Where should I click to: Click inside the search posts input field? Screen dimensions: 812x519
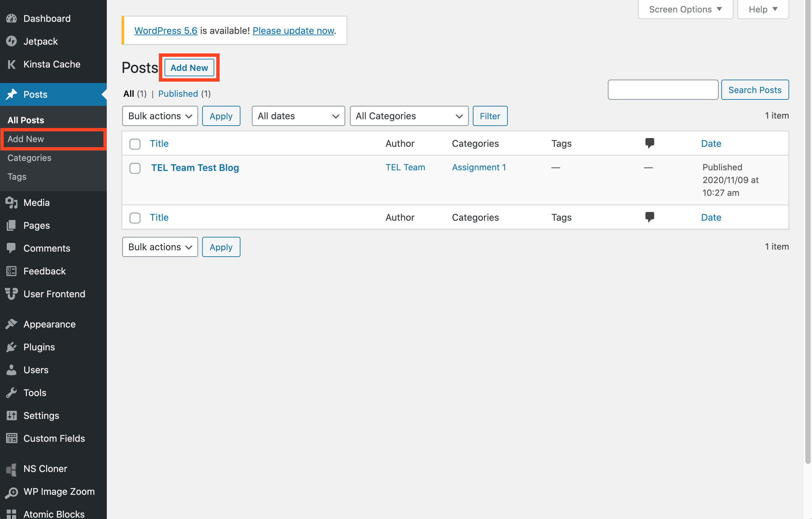663,90
